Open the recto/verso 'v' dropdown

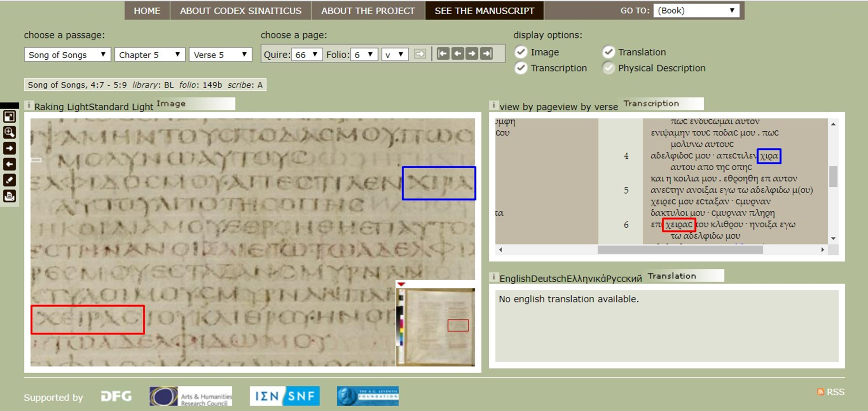[x=395, y=55]
